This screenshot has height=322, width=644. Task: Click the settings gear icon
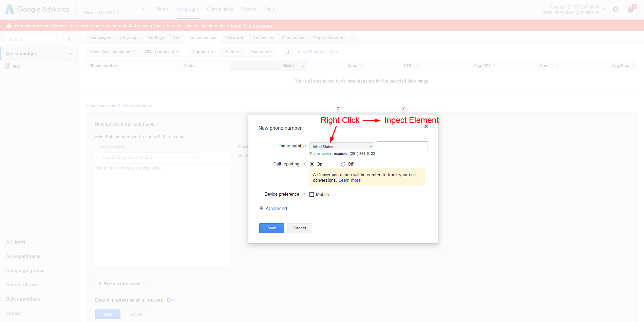pyautogui.click(x=615, y=10)
